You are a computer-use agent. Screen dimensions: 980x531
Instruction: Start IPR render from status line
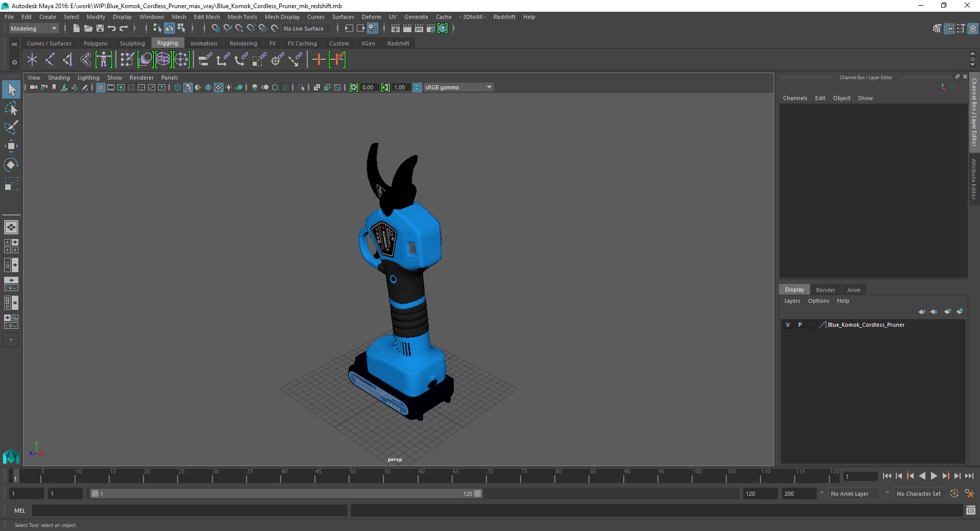click(419, 29)
